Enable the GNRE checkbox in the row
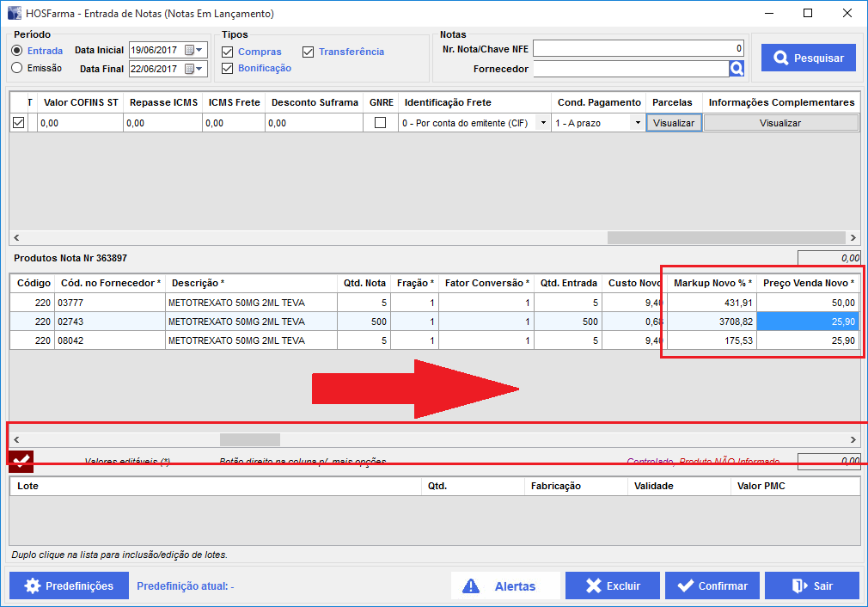The height and width of the screenshot is (607, 868). 380,123
